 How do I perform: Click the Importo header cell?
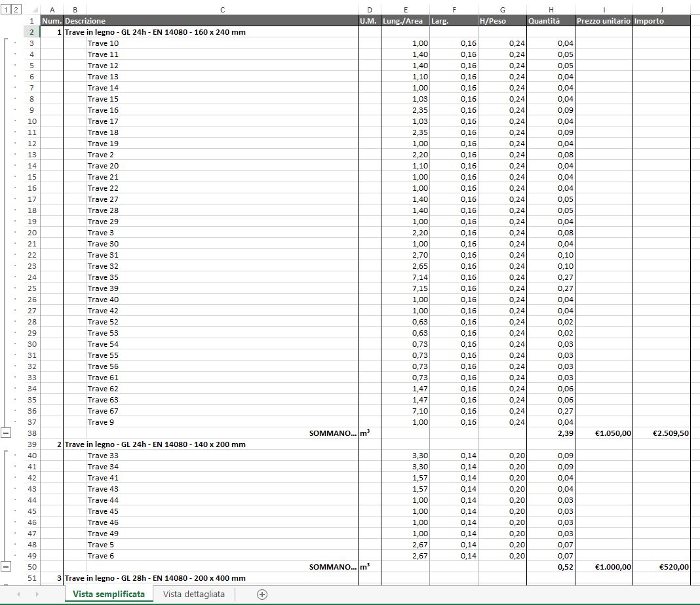(x=661, y=21)
